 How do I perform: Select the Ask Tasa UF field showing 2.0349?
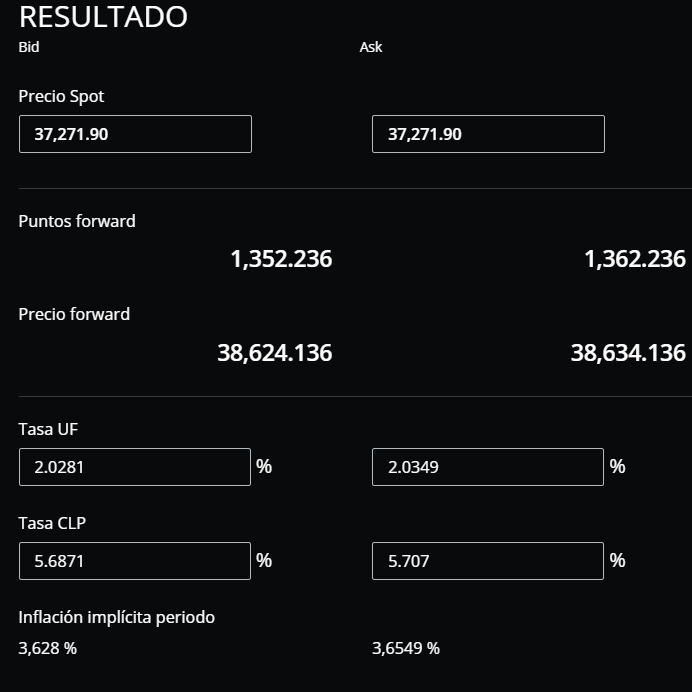pyautogui.click(x=488, y=467)
